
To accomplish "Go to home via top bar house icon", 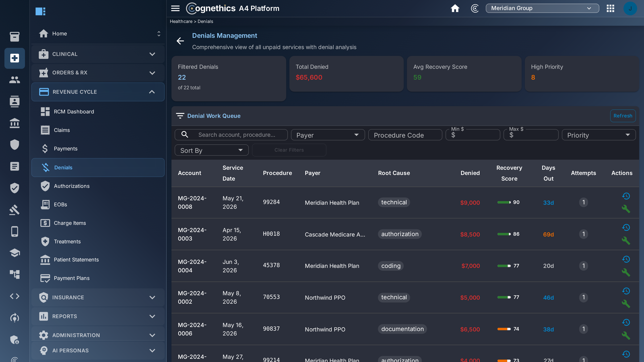I will click(x=455, y=8).
